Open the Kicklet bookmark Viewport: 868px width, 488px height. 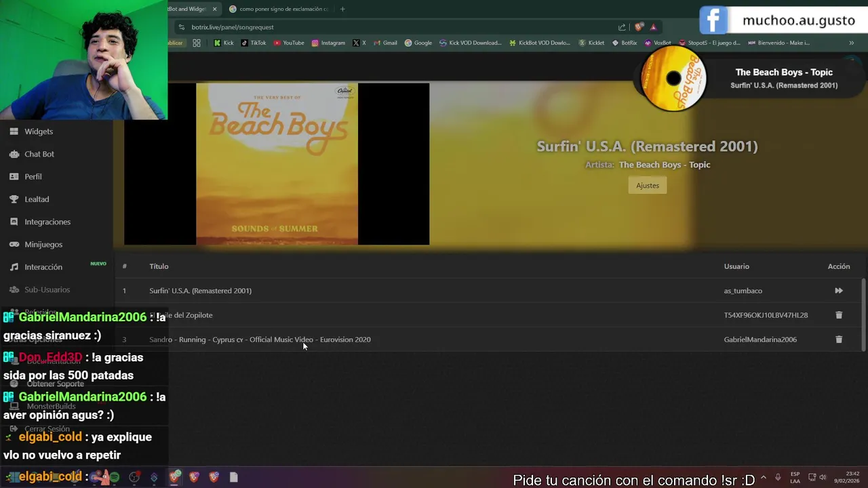point(591,43)
